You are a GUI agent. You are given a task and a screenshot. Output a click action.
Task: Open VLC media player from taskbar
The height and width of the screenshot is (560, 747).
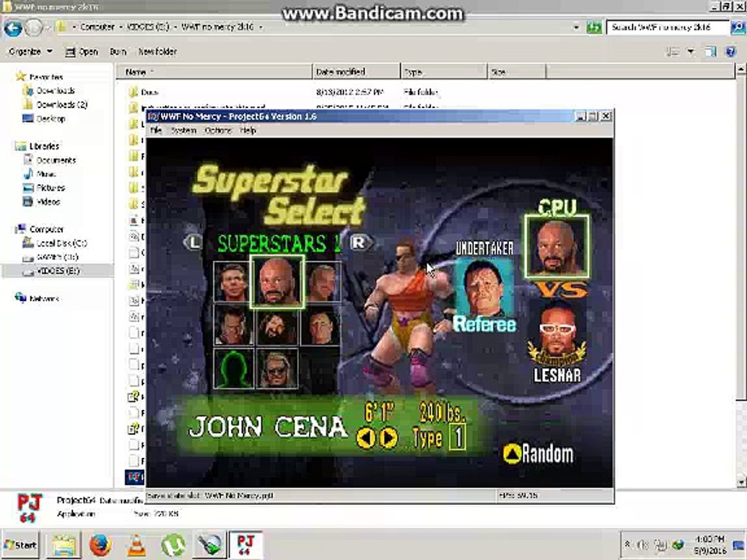coord(137,546)
